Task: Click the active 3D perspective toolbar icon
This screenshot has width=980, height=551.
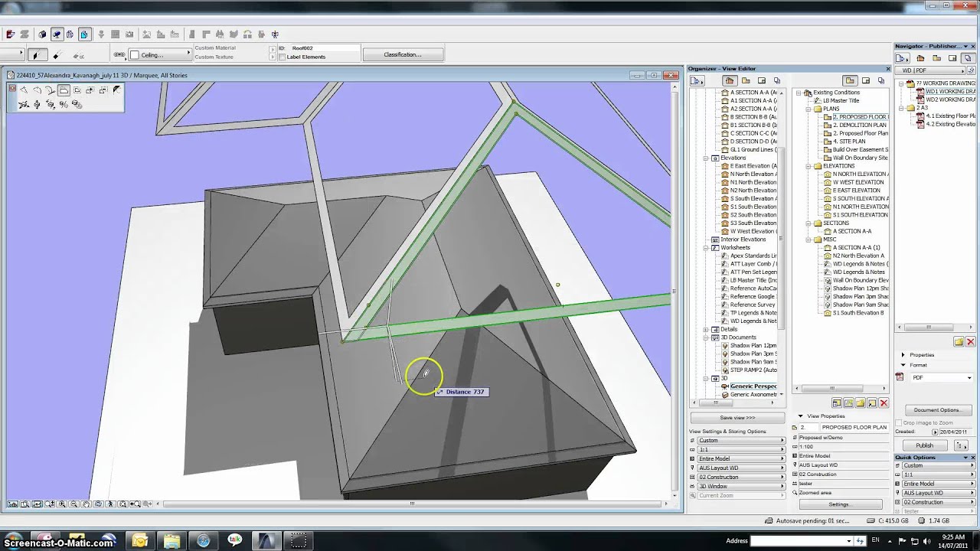Action: click(x=57, y=34)
